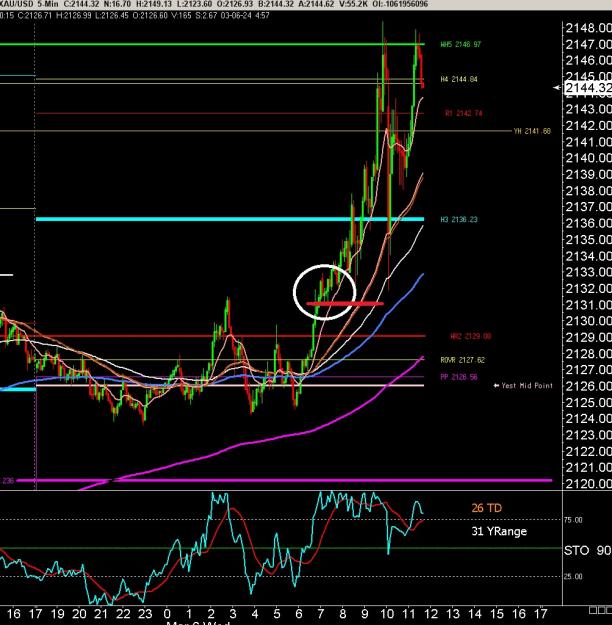Screen dimensions: 612x625
Task: Click the ROVR 2127.62 label
Action: tap(462, 360)
